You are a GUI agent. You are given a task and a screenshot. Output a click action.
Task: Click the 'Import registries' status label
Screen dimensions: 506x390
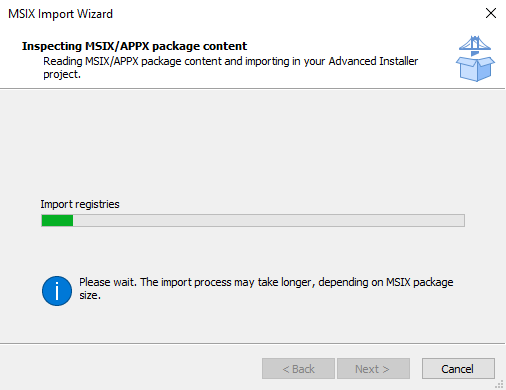tap(80, 204)
